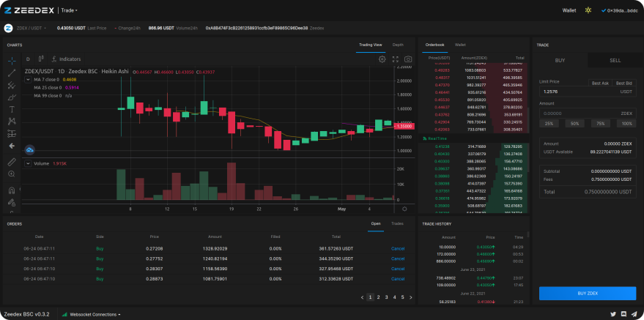
Task: Open chart settings gear icon
Action: click(x=382, y=59)
